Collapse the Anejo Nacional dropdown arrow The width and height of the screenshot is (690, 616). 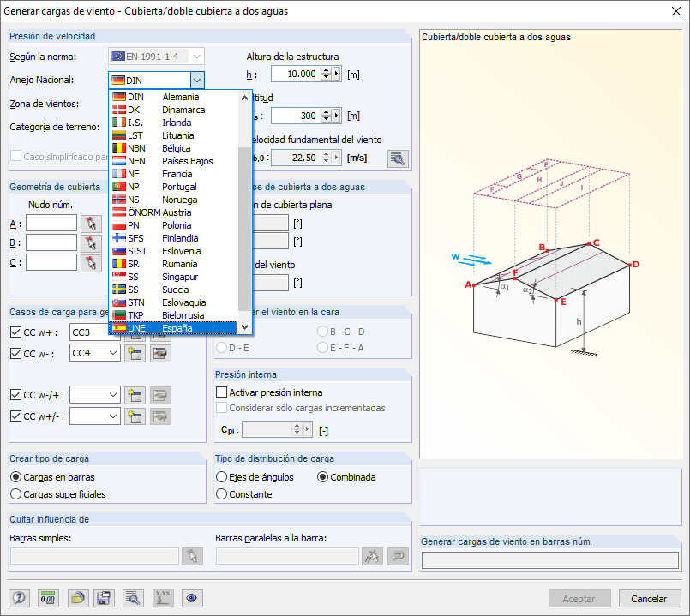pyautogui.click(x=197, y=80)
